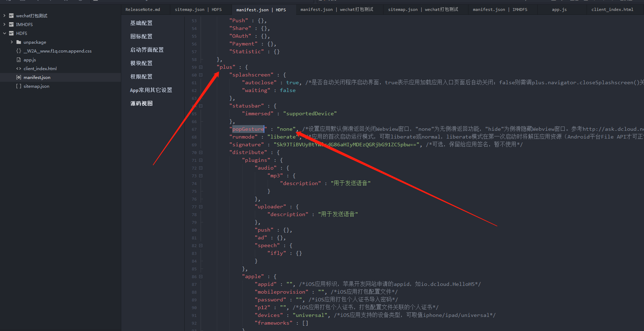Viewport: 644px width, 331px height.
Task: Click the wechat打包测试 project icon
Action: (11, 16)
